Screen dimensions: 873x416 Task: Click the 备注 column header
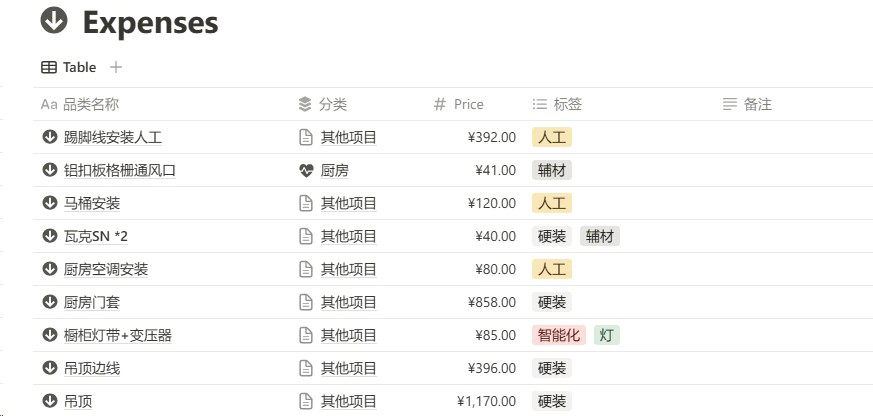coord(757,104)
